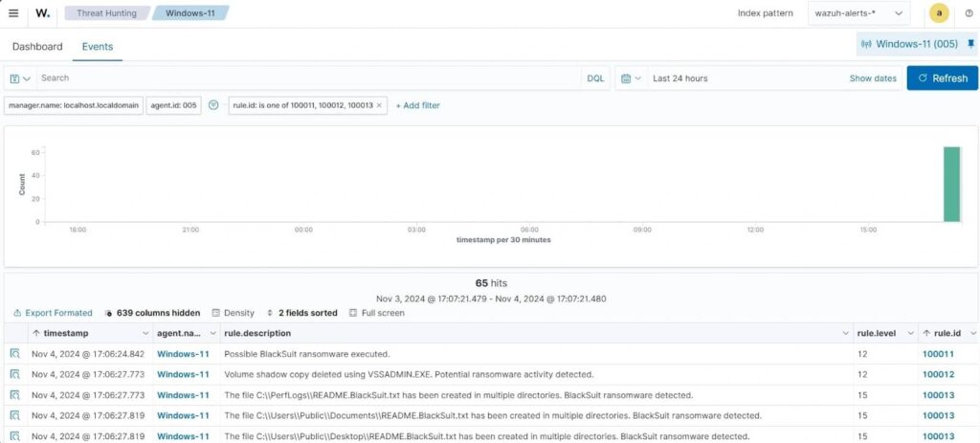The width and height of the screenshot is (980, 443).
Task: Select the Events tab
Action: [98, 46]
